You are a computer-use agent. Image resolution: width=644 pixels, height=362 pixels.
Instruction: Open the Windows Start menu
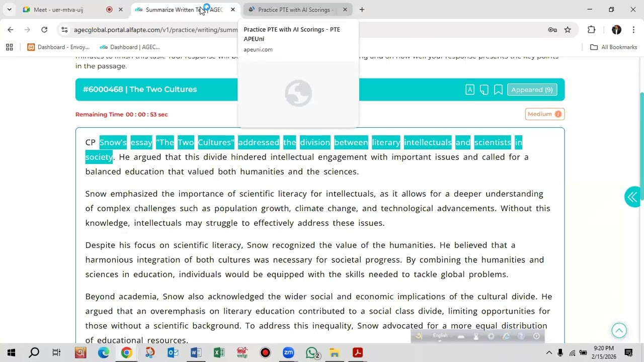(11, 352)
